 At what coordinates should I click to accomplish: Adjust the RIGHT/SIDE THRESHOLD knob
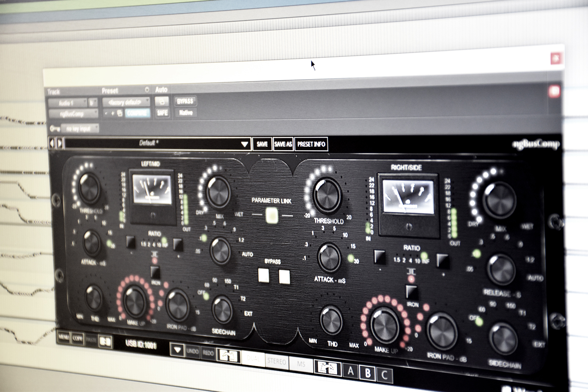point(328,195)
